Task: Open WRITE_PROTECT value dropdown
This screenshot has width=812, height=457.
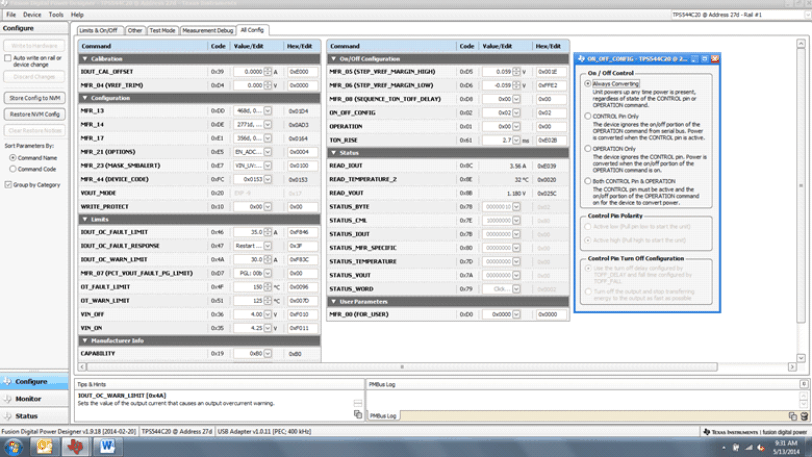Action: 268,206
